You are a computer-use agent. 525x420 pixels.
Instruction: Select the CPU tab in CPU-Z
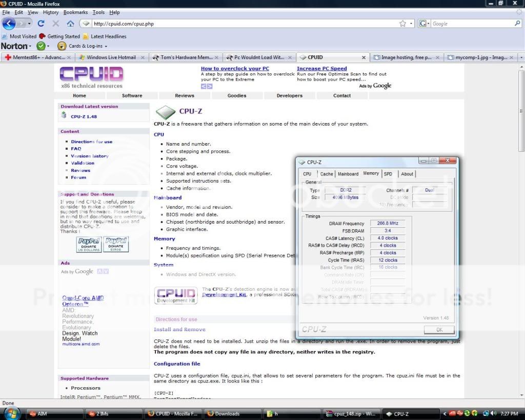[x=307, y=174]
